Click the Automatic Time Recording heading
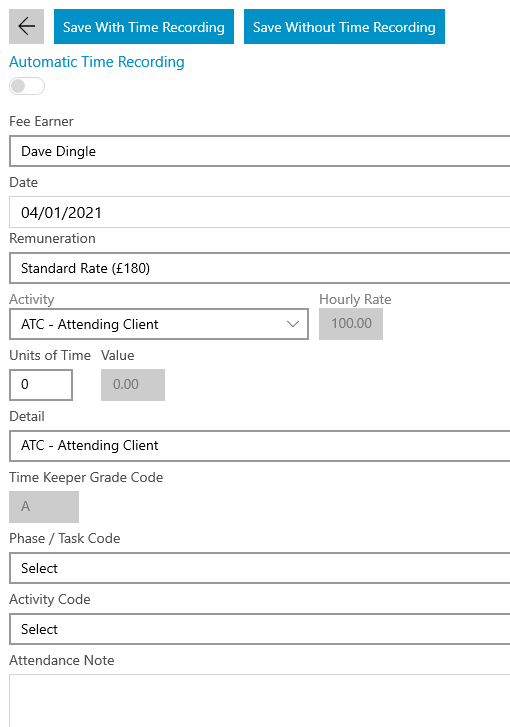This screenshot has width=510, height=727. coord(97,62)
